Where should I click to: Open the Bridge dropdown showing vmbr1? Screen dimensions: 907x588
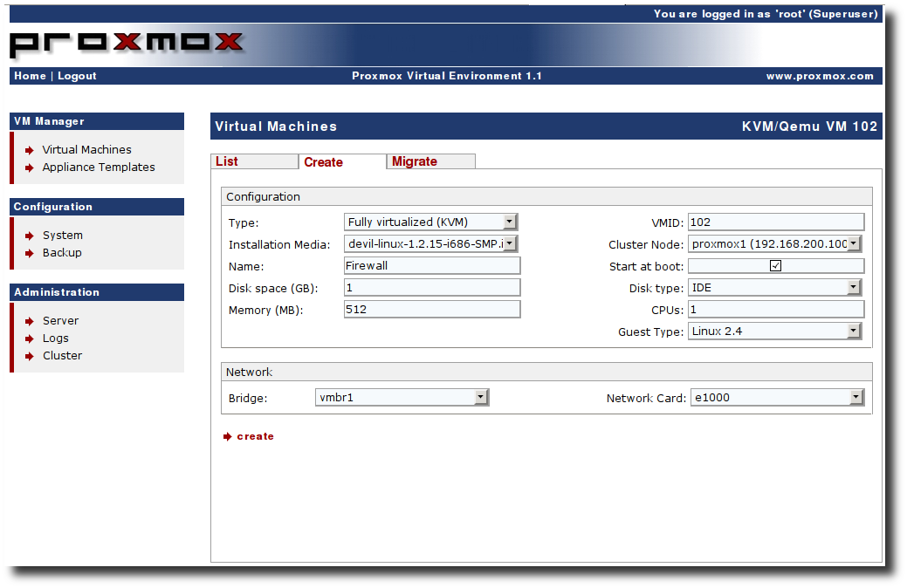(x=402, y=397)
